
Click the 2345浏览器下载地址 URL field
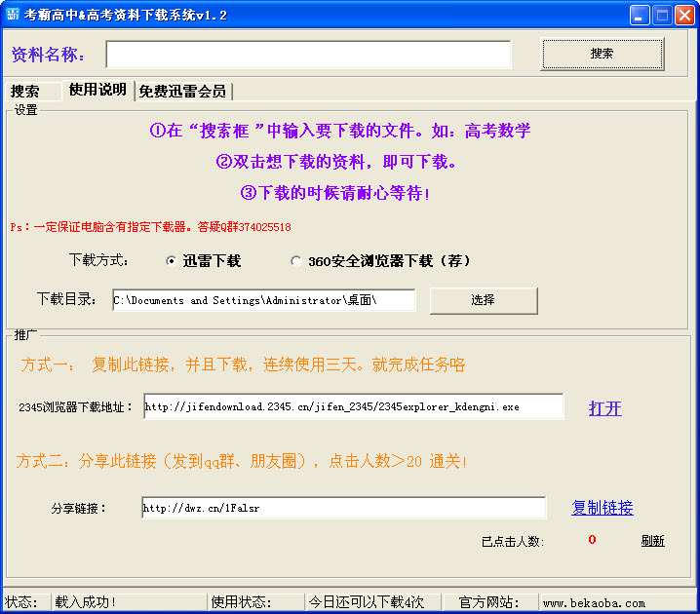point(353,406)
